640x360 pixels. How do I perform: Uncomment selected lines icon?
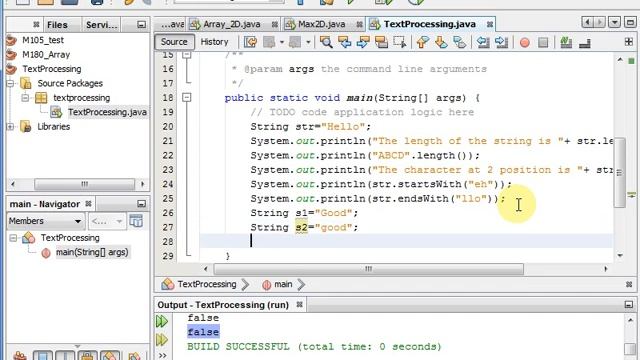(585, 42)
